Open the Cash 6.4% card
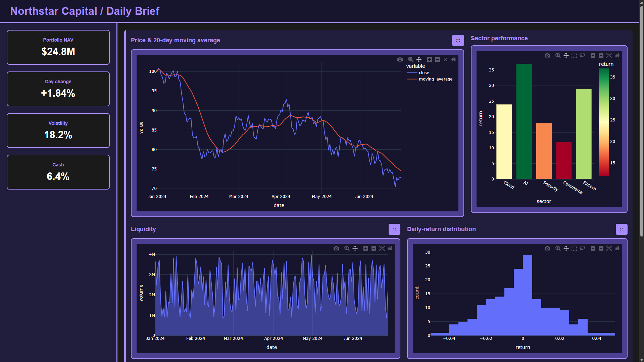The image size is (644, 362). coord(58,172)
